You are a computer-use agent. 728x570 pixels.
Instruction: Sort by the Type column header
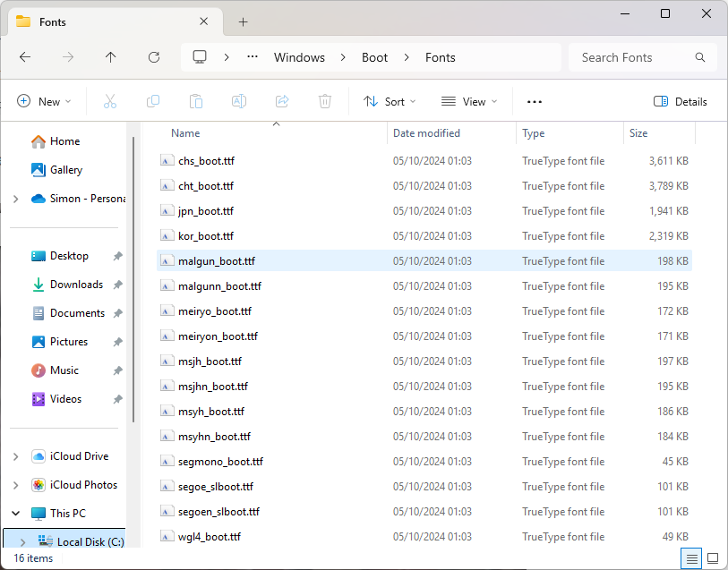(x=570, y=133)
